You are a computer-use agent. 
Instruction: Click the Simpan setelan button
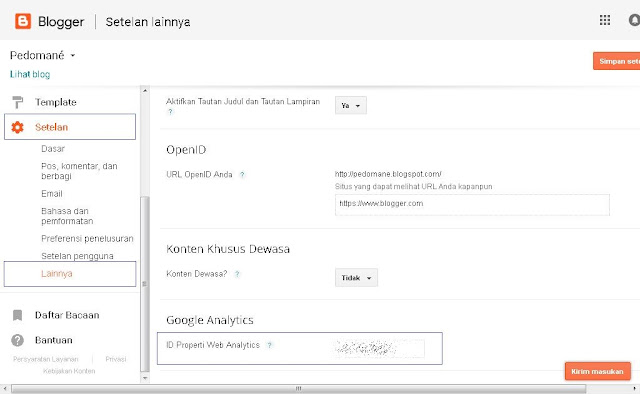(616, 61)
